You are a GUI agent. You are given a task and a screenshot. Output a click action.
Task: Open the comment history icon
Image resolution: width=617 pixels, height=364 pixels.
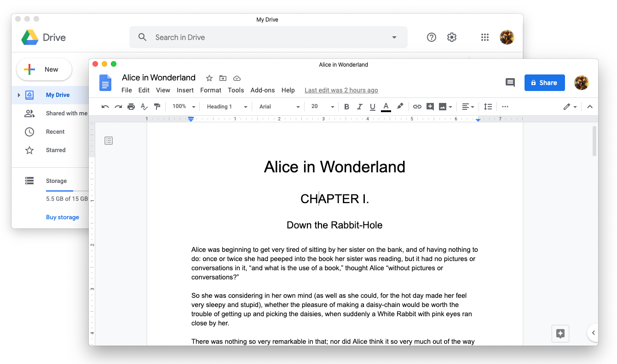click(510, 83)
